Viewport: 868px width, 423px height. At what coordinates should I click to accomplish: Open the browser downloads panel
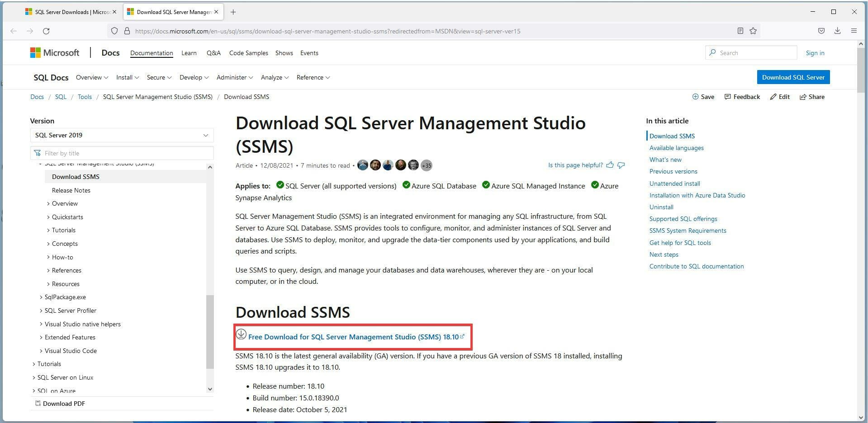837,31
